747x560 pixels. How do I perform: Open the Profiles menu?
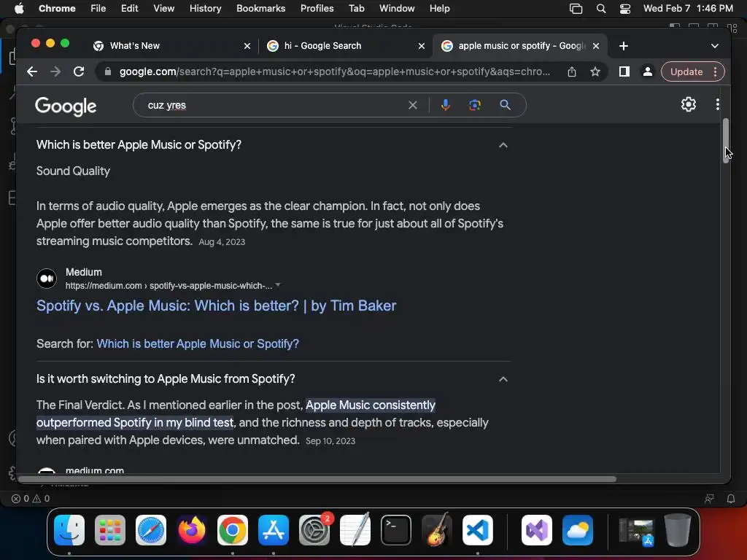coord(317,9)
